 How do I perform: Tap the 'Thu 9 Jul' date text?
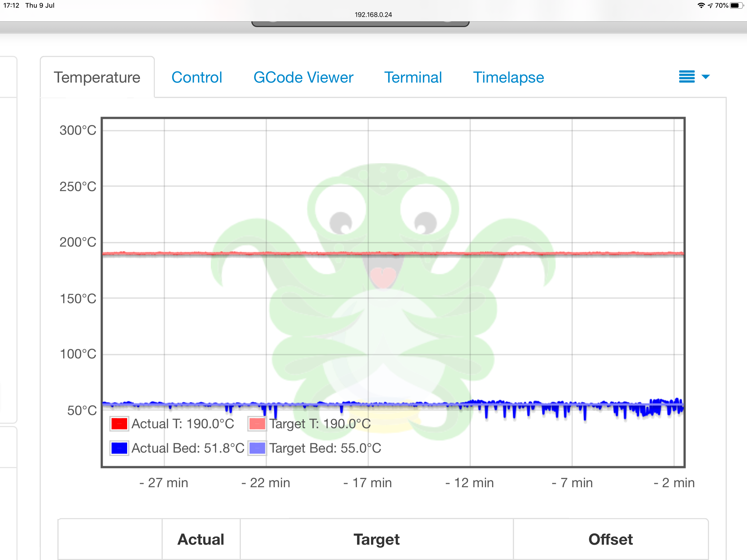click(40, 5)
